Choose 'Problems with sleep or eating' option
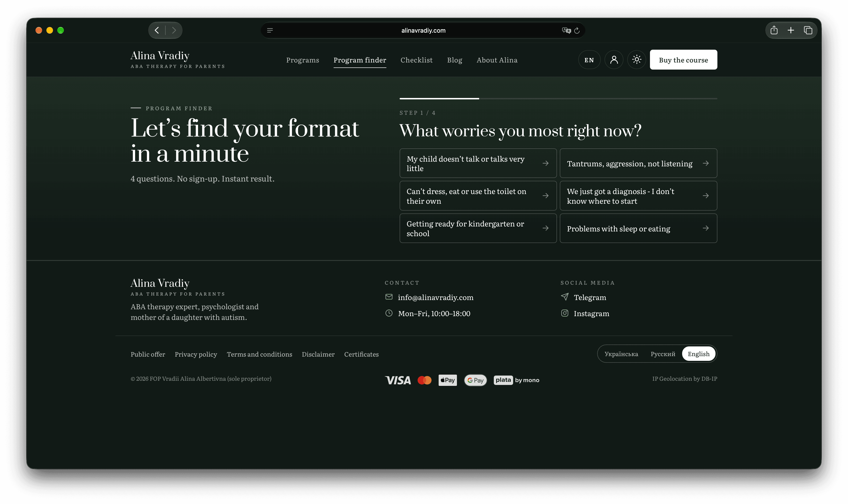The image size is (848, 504). tap(638, 228)
